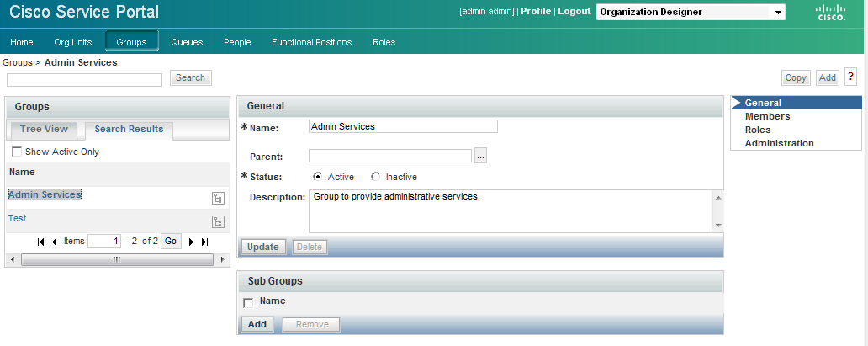The image size is (868, 346).
Task: Open the Home menu
Action: click(22, 42)
